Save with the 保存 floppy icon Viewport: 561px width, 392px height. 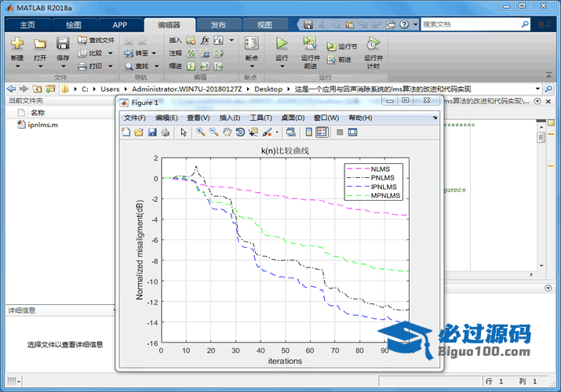pyautogui.click(x=63, y=43)
